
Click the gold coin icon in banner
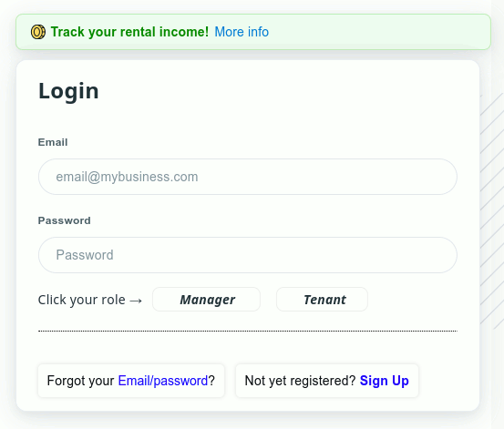(38, 32)
